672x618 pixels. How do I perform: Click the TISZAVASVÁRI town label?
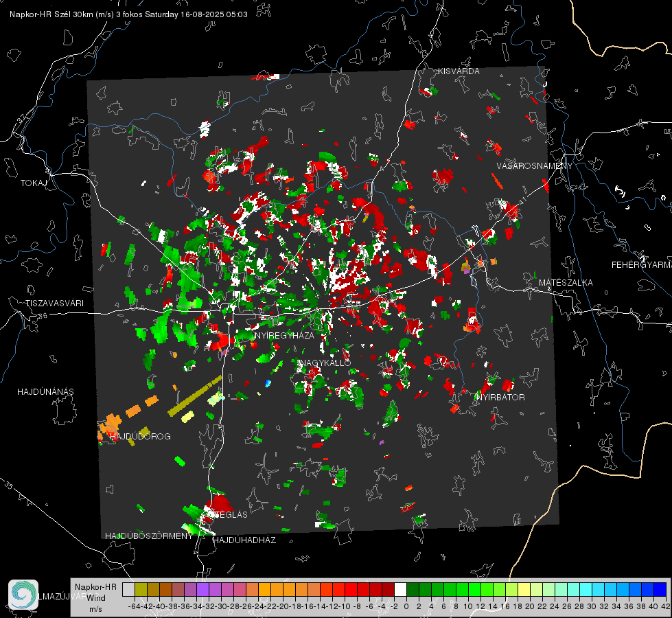coord(54,304)
